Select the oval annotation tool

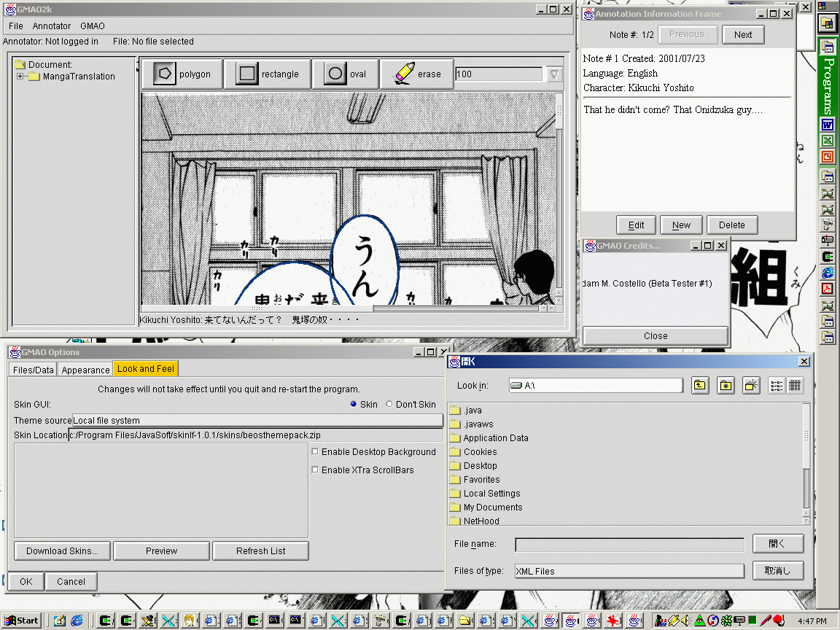click(x=346, y=74)
